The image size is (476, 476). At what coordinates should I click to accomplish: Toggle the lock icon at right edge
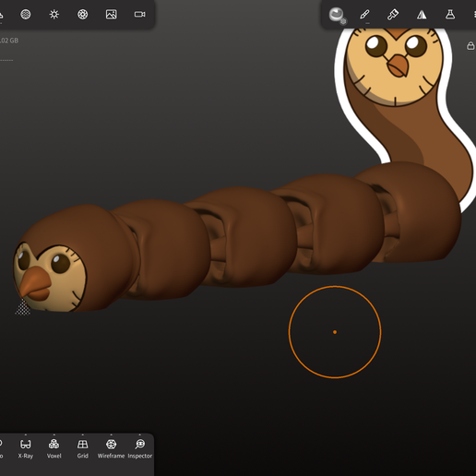470,46
